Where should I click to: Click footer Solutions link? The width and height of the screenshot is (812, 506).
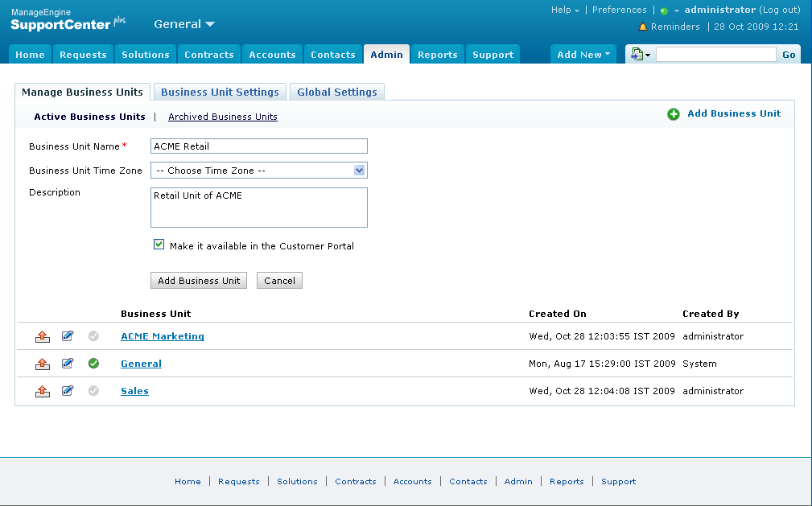click(x=297, y=481)
